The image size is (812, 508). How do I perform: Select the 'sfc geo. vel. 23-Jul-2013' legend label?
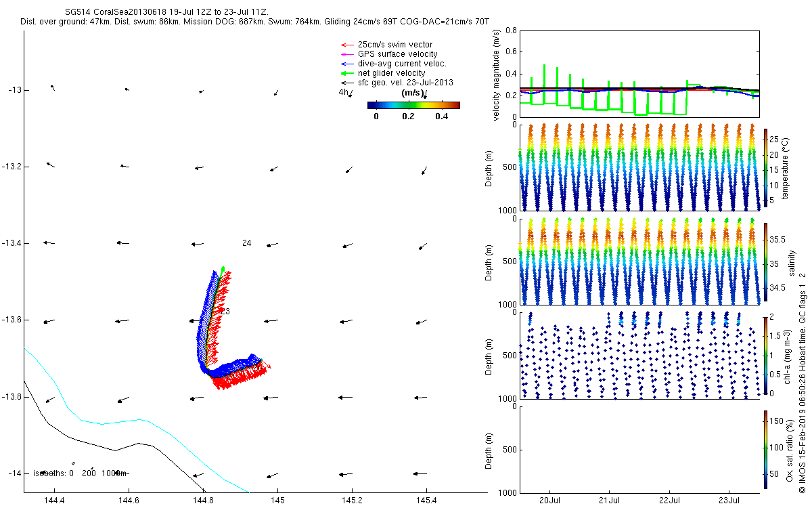405,83
